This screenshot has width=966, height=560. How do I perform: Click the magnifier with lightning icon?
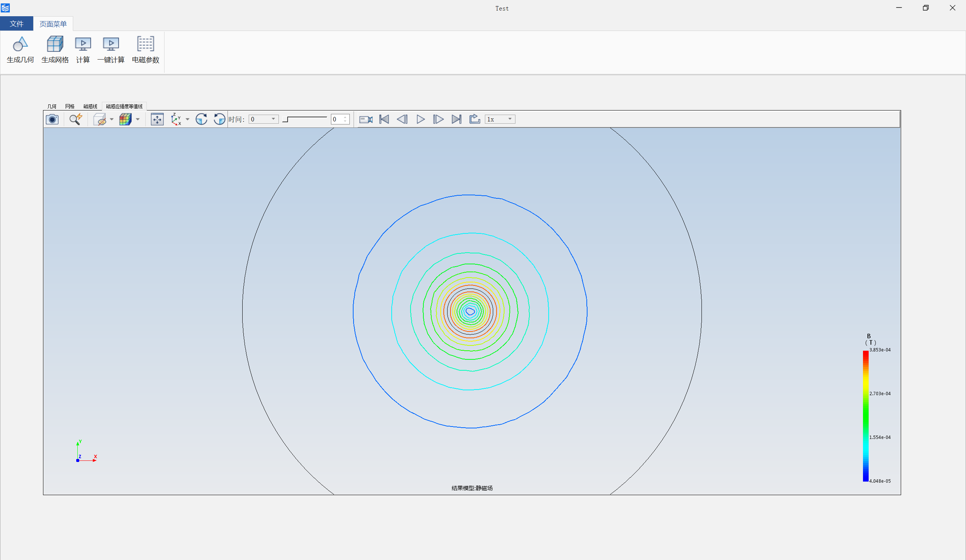pyautogui.click(x=76, y=119)
